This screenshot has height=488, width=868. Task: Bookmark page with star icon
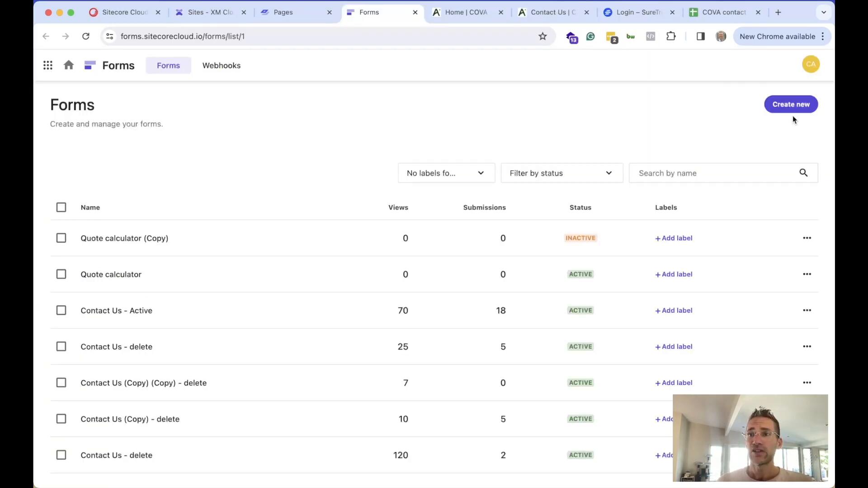[x=542, y=37]
